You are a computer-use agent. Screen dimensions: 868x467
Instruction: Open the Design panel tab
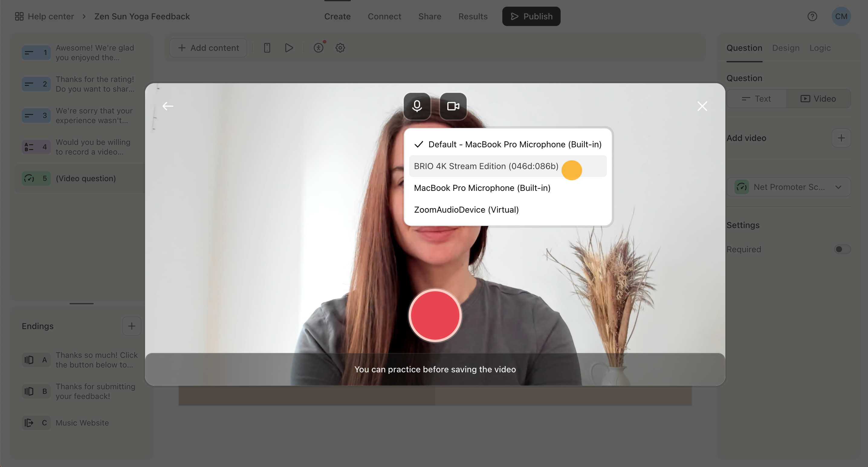[x=786, y=48]
